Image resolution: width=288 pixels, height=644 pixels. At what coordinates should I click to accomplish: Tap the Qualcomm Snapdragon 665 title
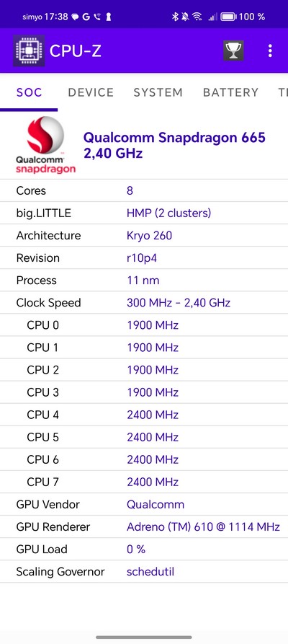click(174, 145)
